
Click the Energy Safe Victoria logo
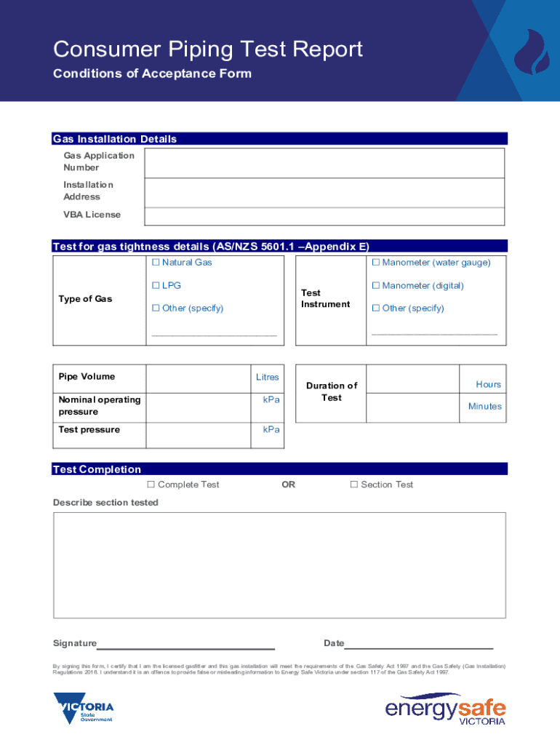pyautogui.click(x=445, y=708)
